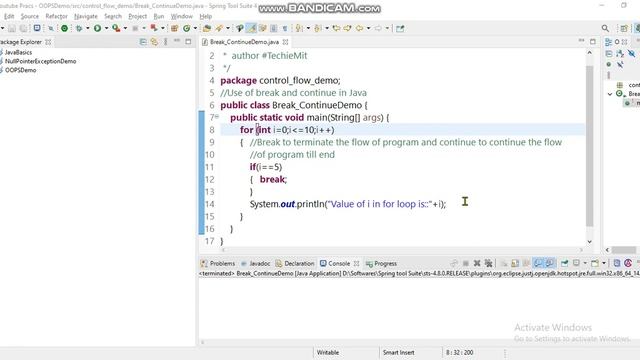Click the Open Type icon in toolbar
The image size is (640, 360).
[207, 28]
